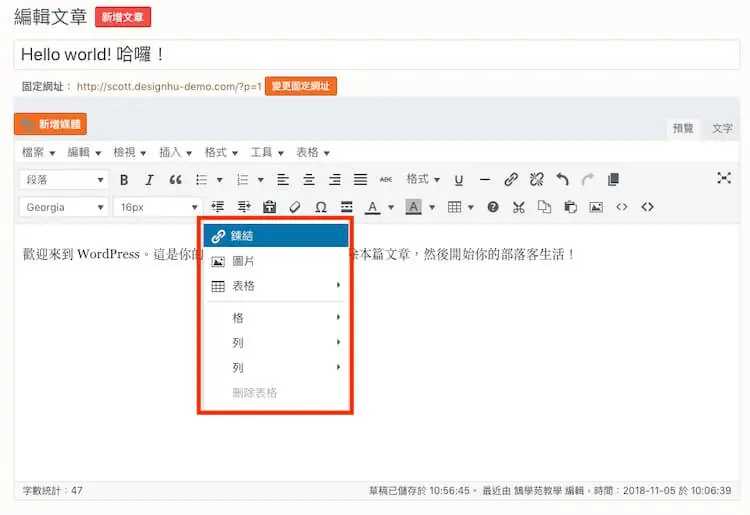Viewport: 750px width, 515px height.
Task: Open the 檢視 menu
Action: pos(130,153)
